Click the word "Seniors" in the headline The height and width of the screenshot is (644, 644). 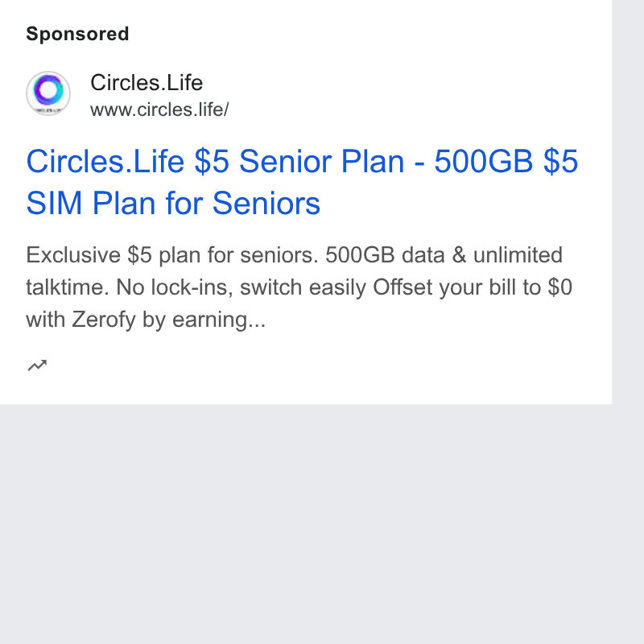point(266,203)
